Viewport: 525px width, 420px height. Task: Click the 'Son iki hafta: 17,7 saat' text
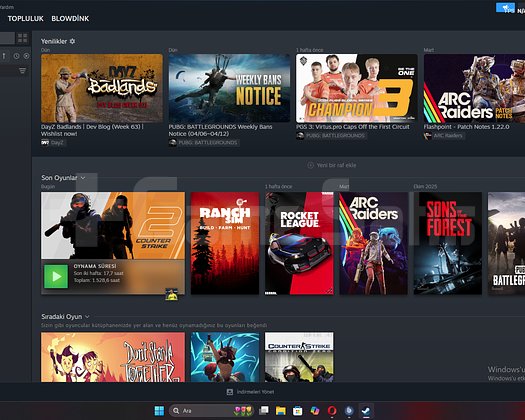coord(99,273)
